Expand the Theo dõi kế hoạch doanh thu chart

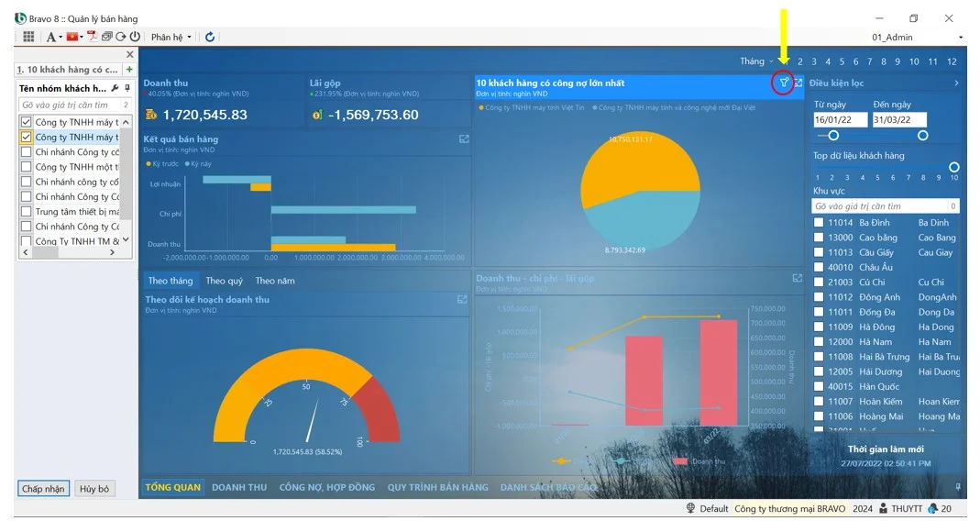click(462, 300)
